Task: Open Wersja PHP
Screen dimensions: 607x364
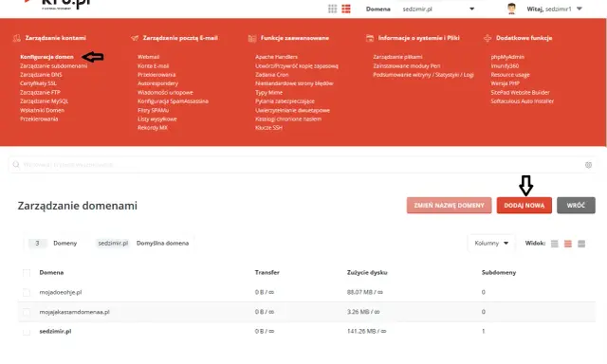Action: [506, 83]
